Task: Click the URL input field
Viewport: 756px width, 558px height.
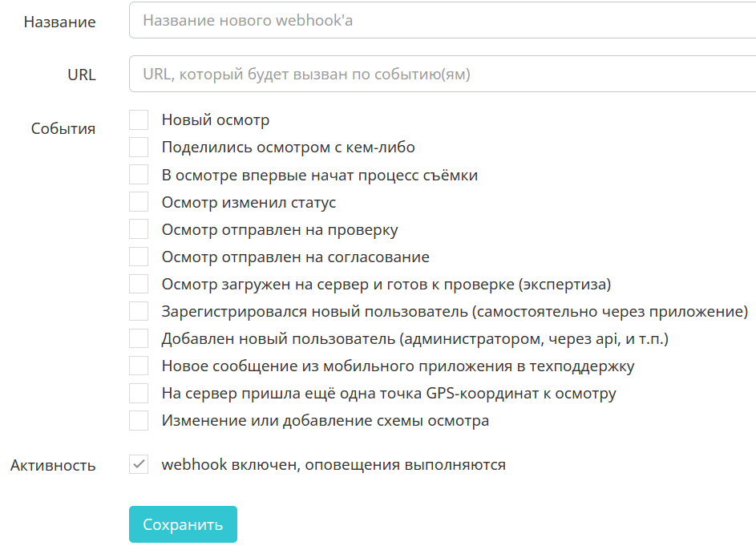Action: [441, 75]
